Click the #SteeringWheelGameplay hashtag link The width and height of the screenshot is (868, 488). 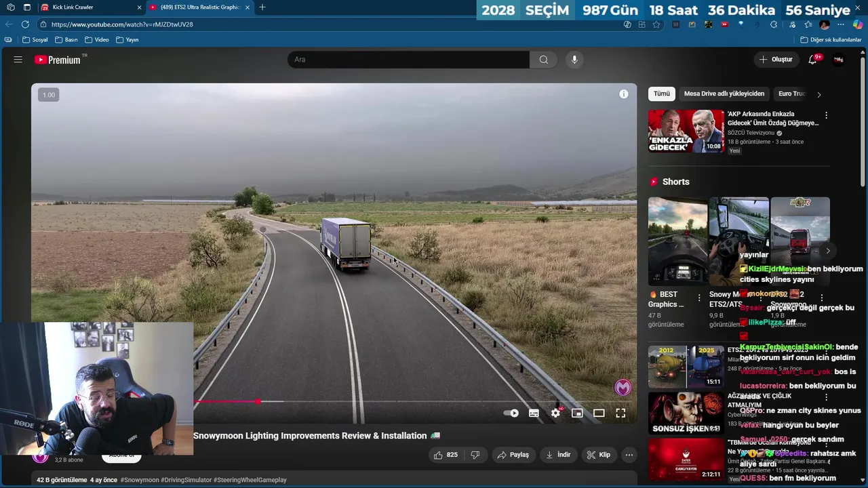250,480
